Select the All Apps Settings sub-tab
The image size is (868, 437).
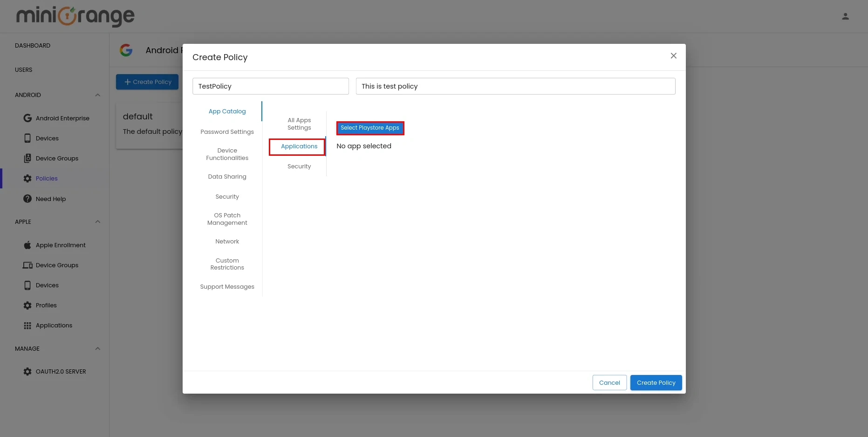coord(299,124)
